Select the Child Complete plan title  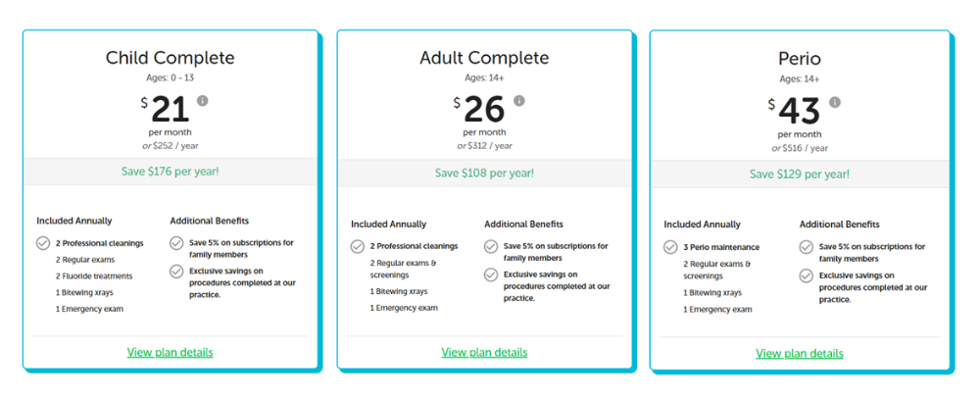point(170,58)
